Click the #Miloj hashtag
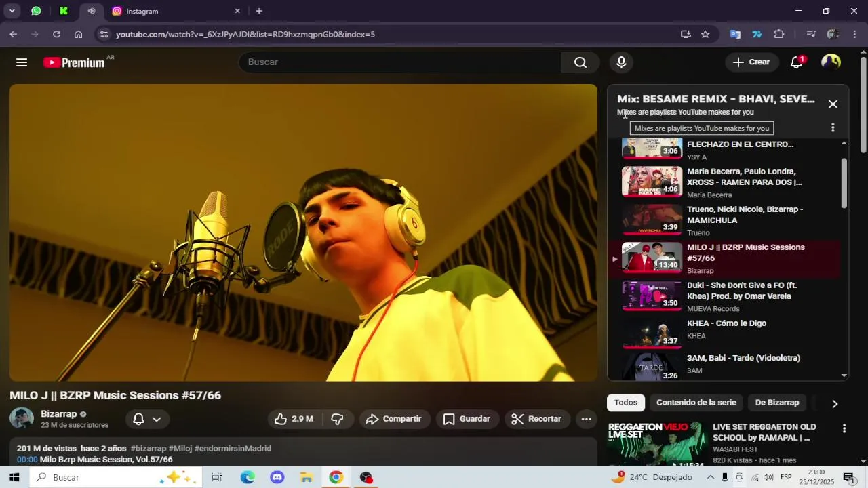 coord(180,449)
